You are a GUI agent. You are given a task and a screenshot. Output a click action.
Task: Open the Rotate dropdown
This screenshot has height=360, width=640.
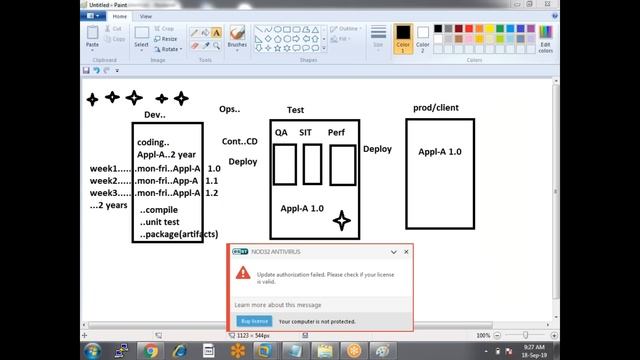click(168, 49)
